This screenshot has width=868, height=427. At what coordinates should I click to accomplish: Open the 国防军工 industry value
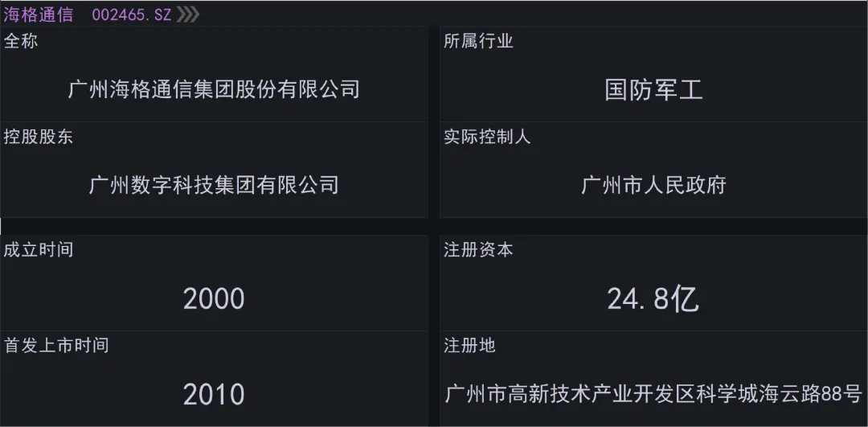coord(653,89)
